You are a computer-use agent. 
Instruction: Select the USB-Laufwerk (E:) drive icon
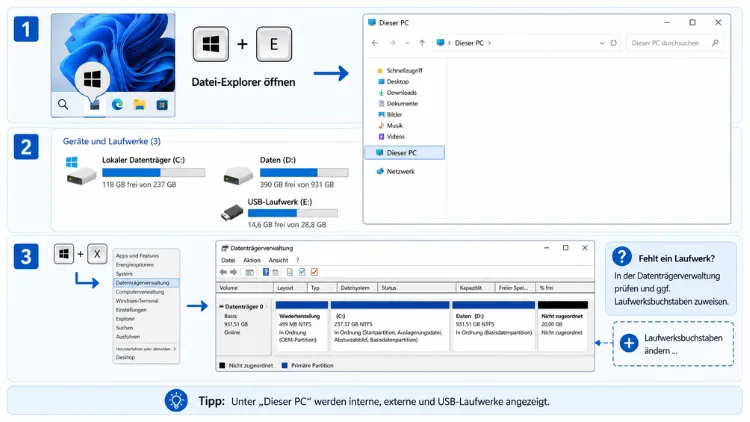click(x=232, y=213)
